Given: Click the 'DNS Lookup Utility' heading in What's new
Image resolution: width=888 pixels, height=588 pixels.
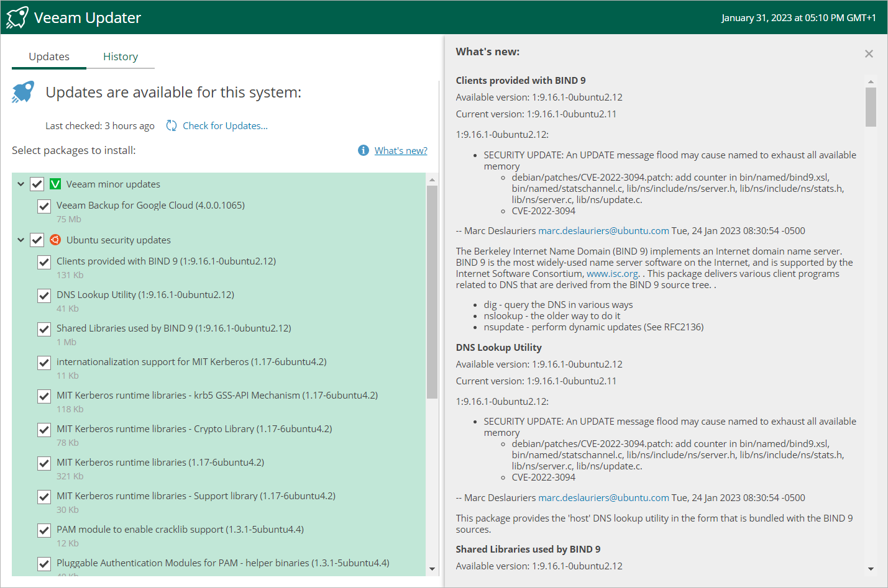Looking at the screenshot, I should click(x=499, y=347).
